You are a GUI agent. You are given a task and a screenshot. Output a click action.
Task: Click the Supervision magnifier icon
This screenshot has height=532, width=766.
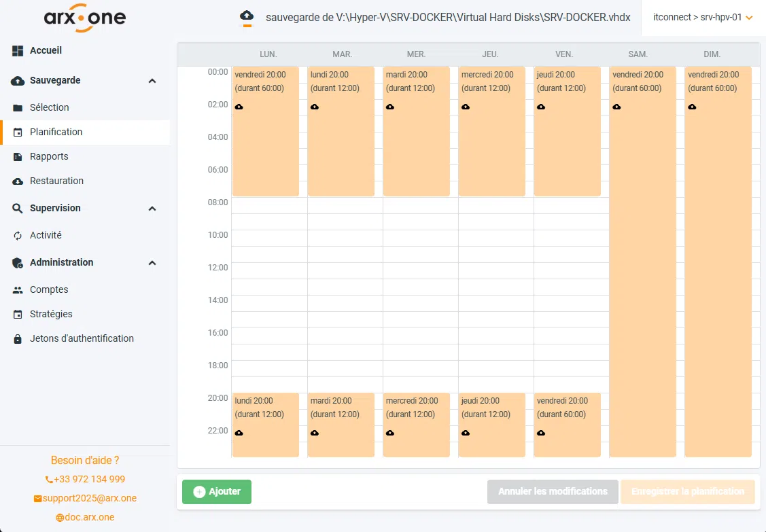[17, 208]
